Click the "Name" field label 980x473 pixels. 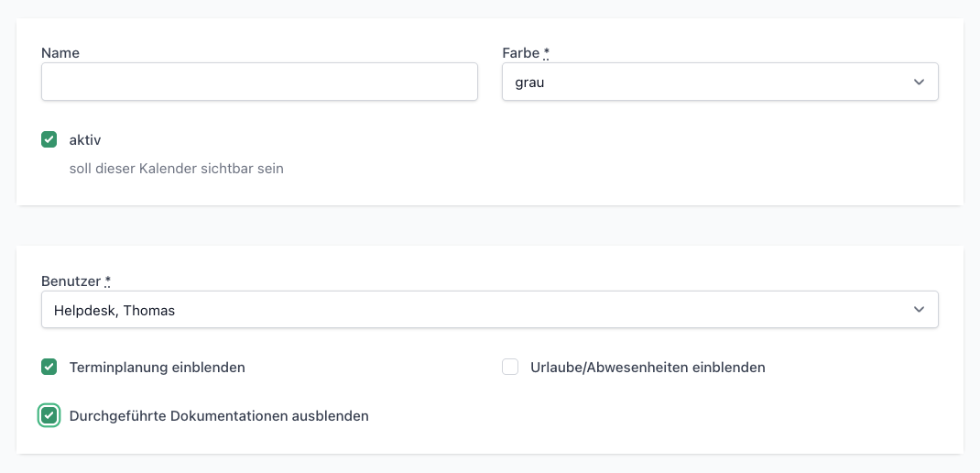[60, 53]
